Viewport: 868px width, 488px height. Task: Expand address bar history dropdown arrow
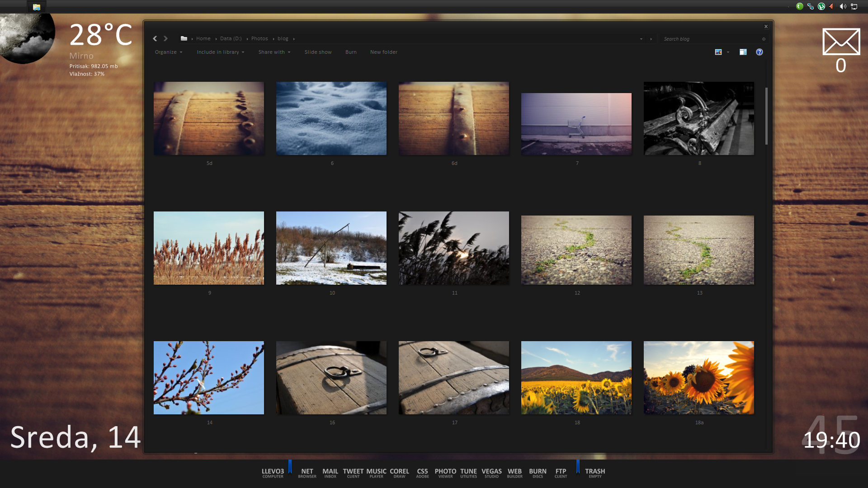click(641, 39)
